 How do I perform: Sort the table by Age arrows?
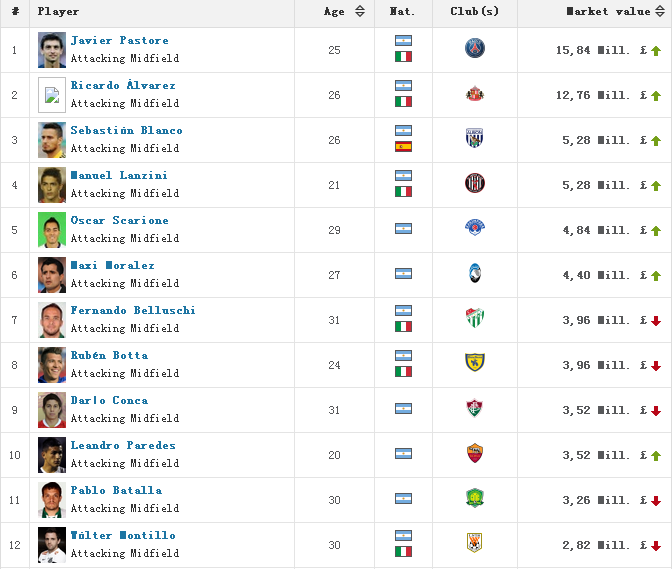point(360,12)
